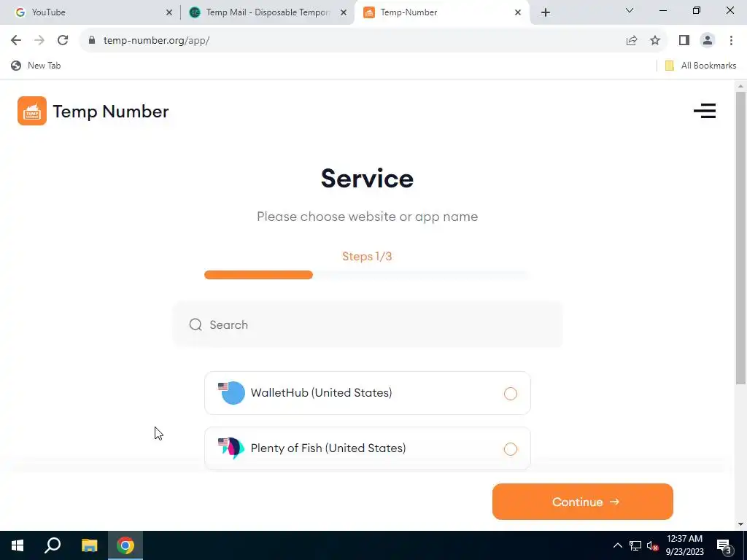The height and width of the screenshot is (560, 747).
Task: Focus the service Search field
Action: (x=368, y=324)
